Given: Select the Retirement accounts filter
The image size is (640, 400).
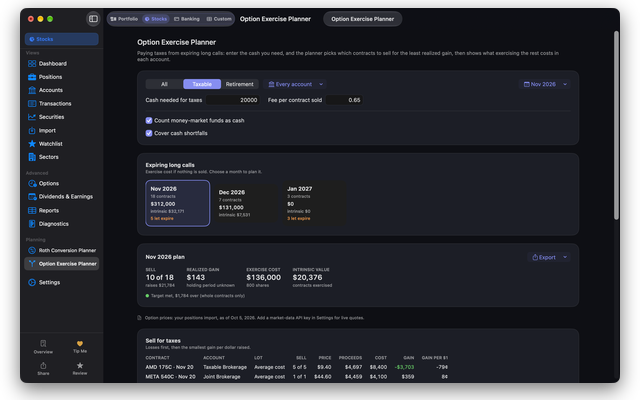Looking at the screenshot, I should click(240, 84).
